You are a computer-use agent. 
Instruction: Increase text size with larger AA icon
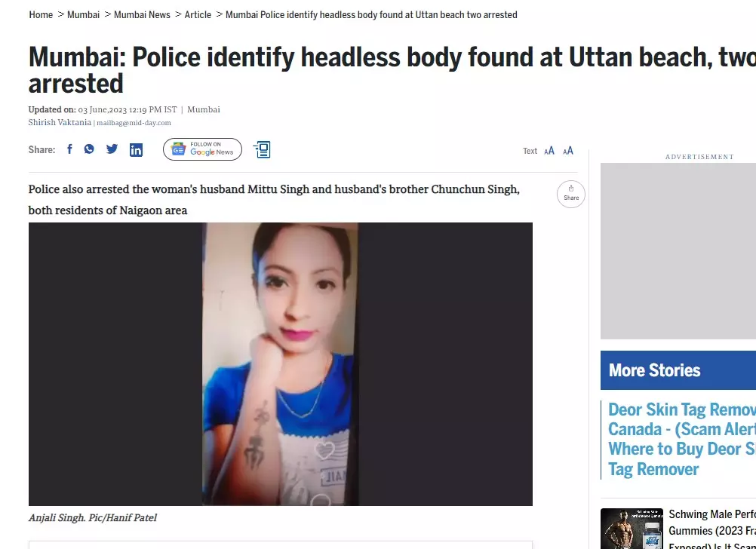tap(568, 151)
